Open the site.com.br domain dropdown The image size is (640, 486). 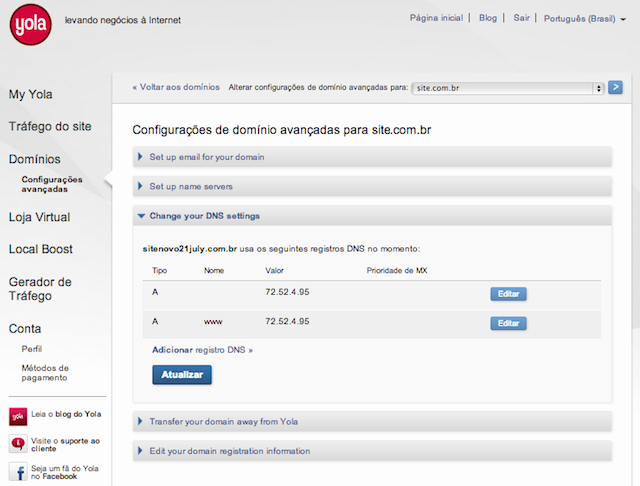(x=509, y=88)
